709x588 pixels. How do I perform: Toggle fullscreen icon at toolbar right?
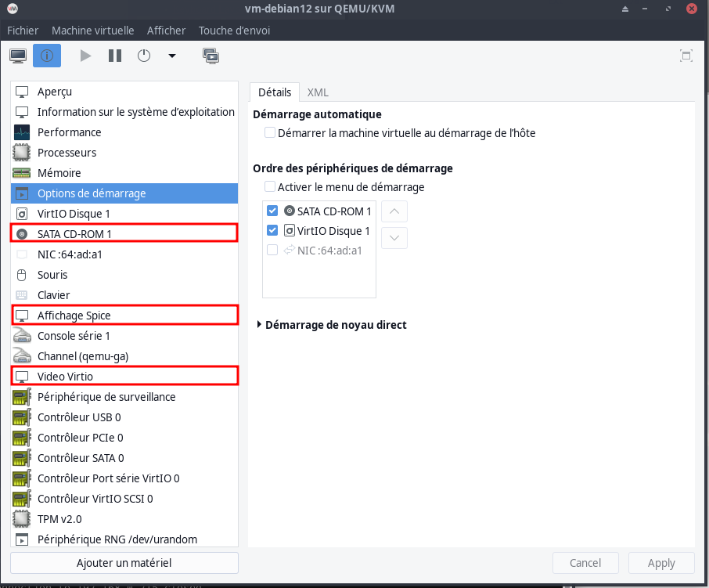686,56
